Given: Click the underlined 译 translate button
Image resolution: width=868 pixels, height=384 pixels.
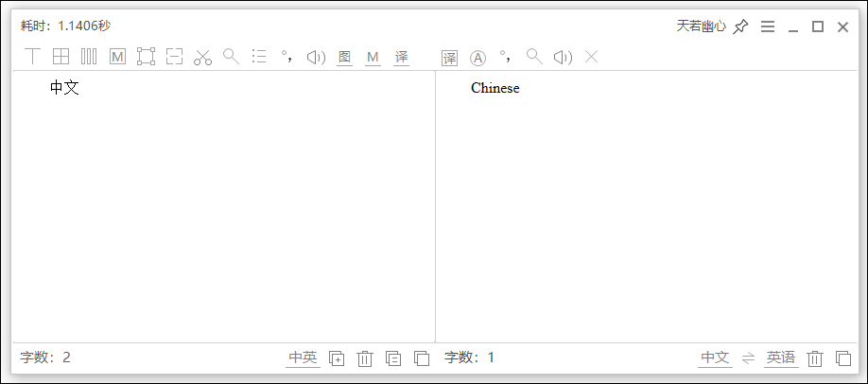Looking at the screenshot, I should 401,57.
